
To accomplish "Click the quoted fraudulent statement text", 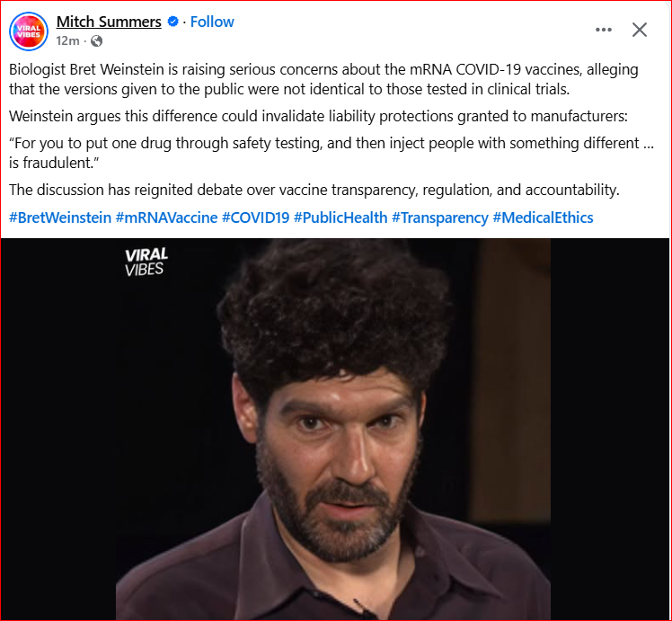I will 332,153.
